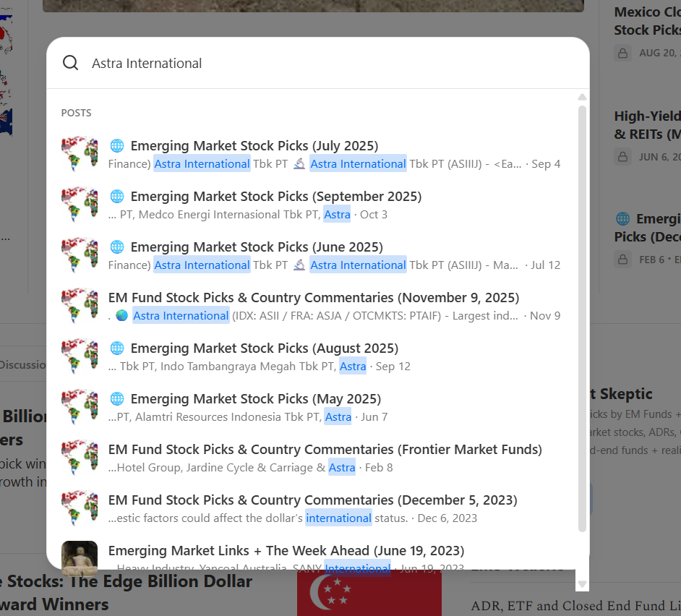Open EM Fund Stock Picks (November 9, 2025) result
Viewport: 681px width, 616px height.
coord(311,306)
